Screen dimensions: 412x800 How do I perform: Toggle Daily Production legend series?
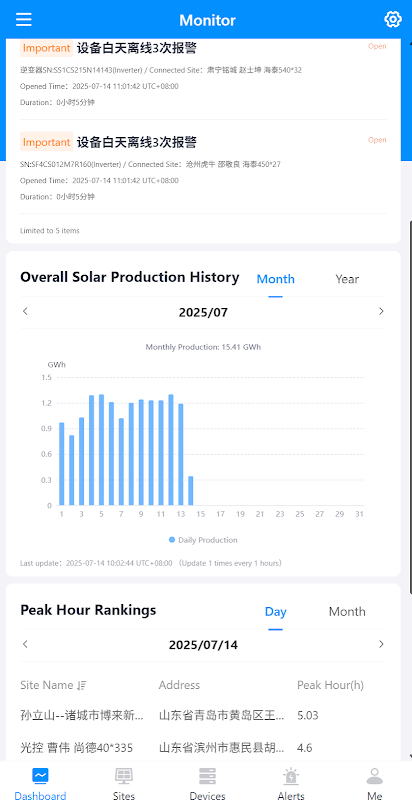(203, 540)
